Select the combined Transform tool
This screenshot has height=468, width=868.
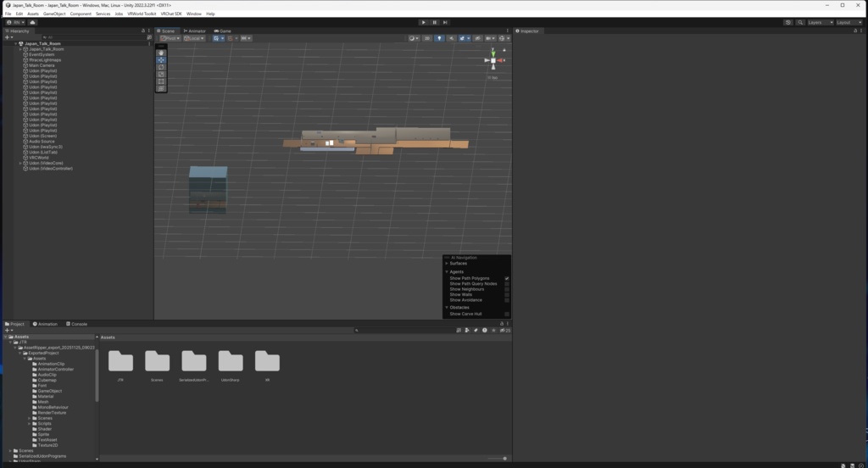(x=161, y=89)
